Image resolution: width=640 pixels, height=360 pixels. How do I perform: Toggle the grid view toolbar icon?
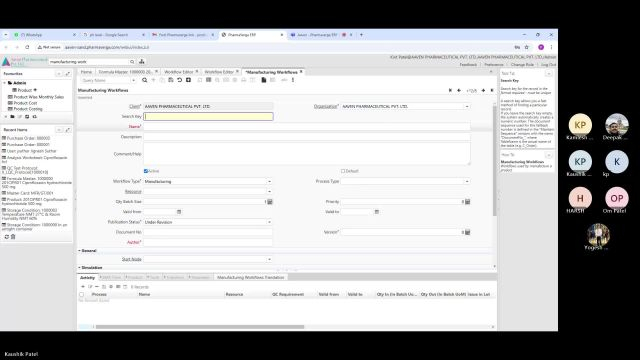click(209, 80)
